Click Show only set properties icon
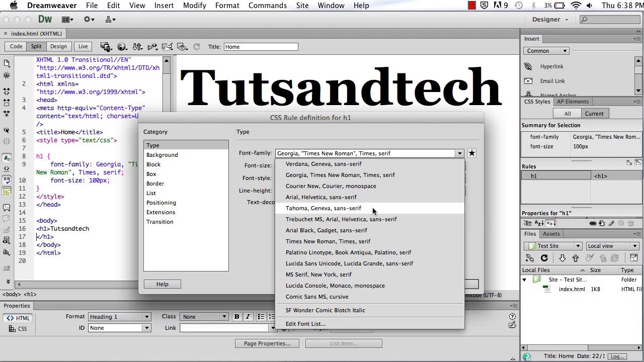This screenshot has width=644, height=362. 551,223
